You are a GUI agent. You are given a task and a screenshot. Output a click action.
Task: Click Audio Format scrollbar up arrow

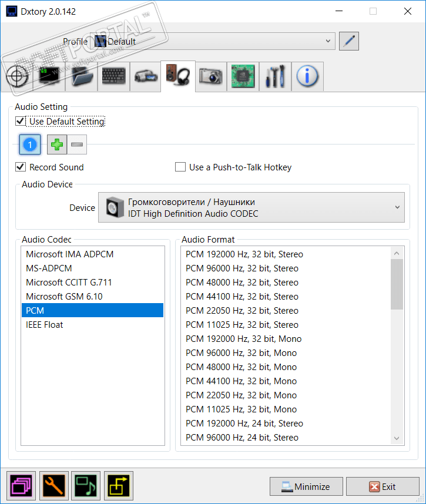point(397,254)
